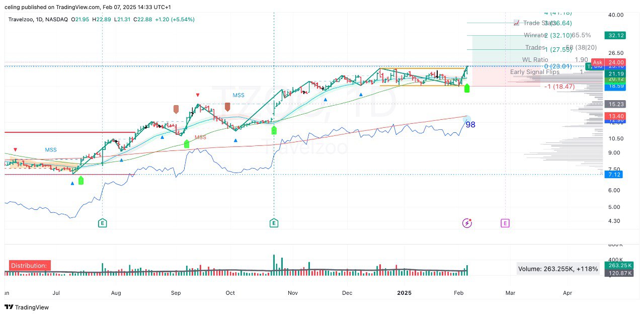Click the blue MSS label near July

[x=51, y=150]
